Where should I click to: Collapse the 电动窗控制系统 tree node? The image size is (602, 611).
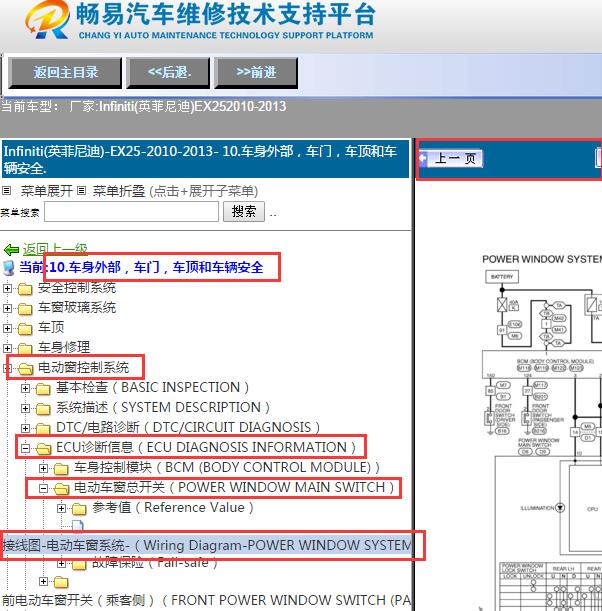(7, 368)
